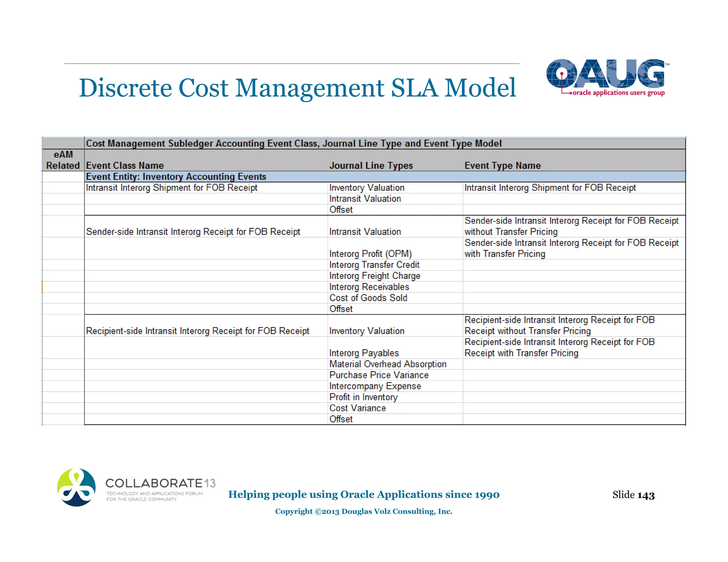This screenshot has height=562, width=728.
Task: Click the OAUG globe logo
Action: coord(606,73)
